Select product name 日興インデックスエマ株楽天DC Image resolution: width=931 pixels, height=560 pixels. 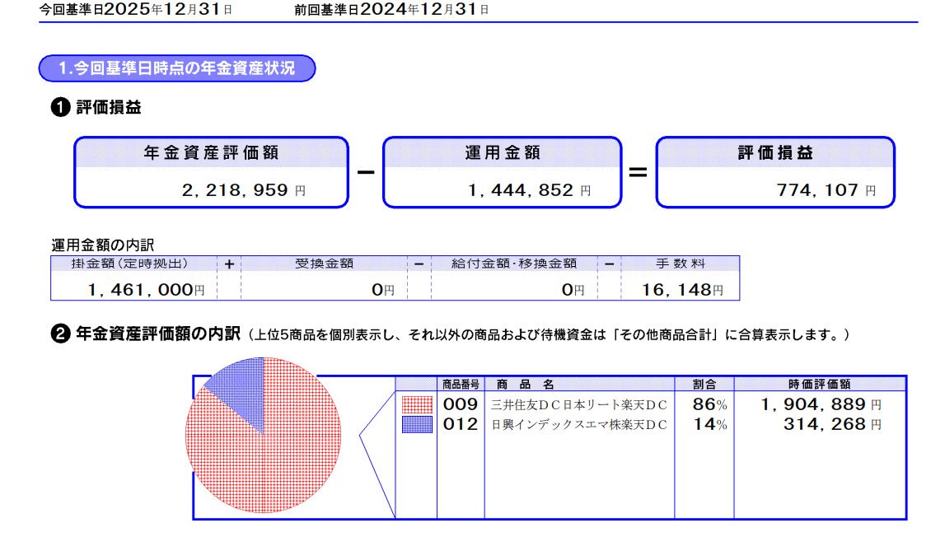coord(578,425)
